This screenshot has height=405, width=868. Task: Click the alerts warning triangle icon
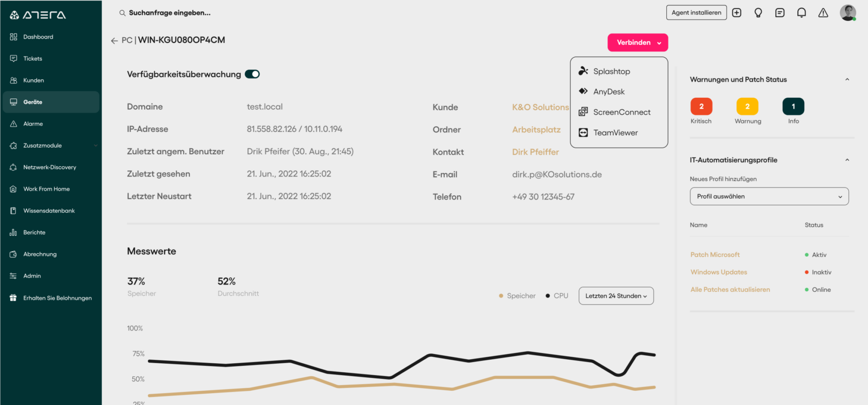click(x=823, y=12)
